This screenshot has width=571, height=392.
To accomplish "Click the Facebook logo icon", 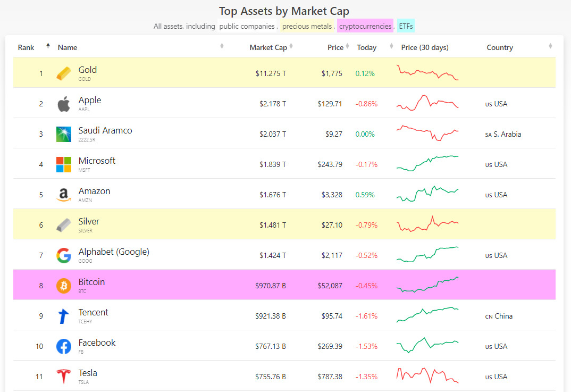I will point(64,346).
